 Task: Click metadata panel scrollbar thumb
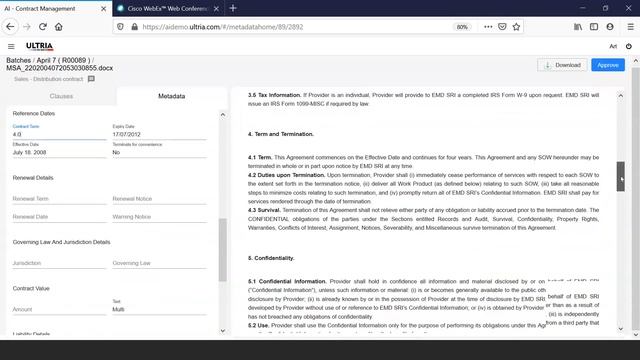(223, 250)
